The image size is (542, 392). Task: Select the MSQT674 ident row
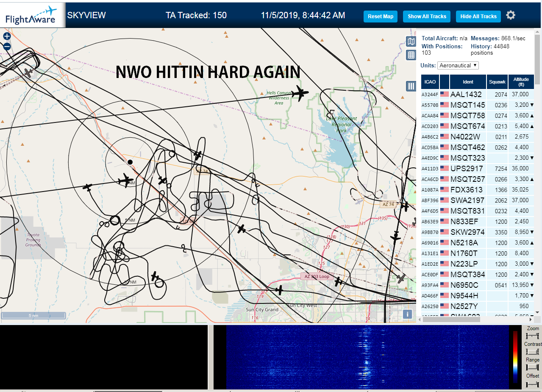pyautogui.click(x=478, y=126)
